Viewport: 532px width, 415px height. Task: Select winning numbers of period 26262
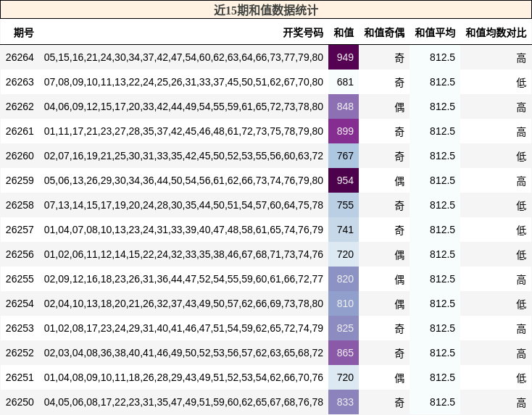183,106
